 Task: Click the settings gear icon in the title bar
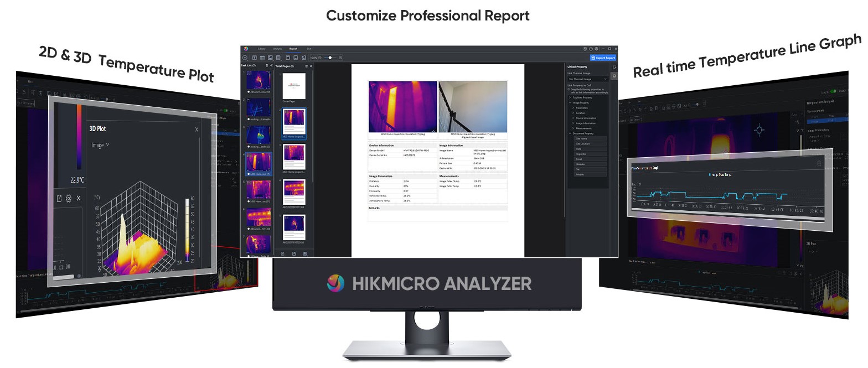tap(596, 49)
